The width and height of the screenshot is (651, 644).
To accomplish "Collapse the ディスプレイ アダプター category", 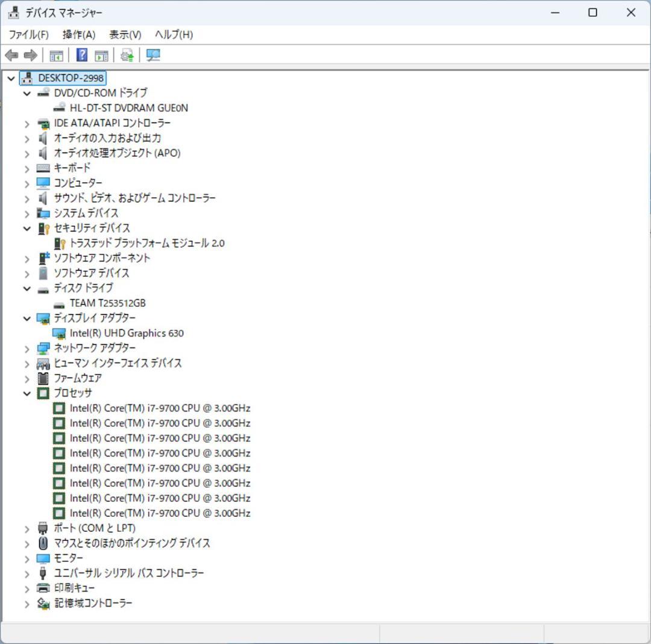I will (x=27, y=318).
